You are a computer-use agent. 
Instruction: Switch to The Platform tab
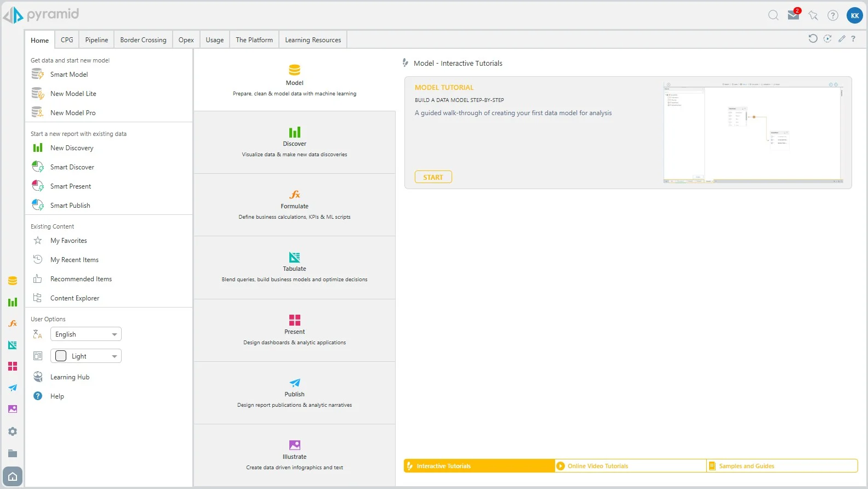tap(254, 39)
